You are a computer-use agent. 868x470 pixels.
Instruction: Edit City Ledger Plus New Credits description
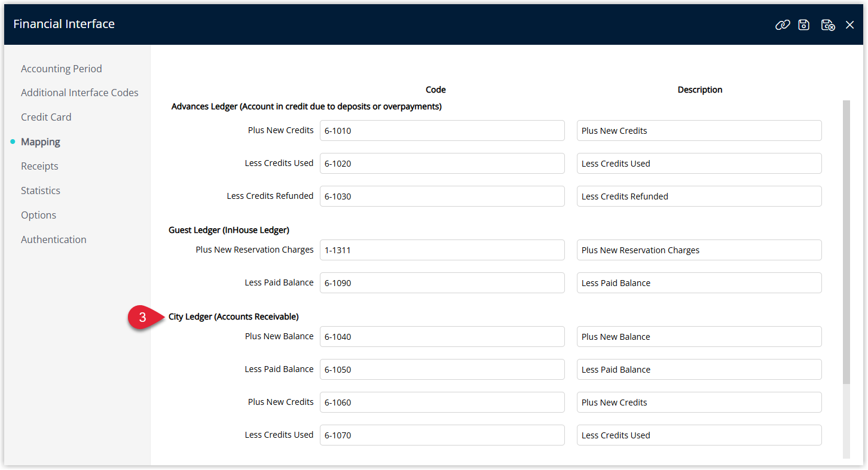point(699,403)
